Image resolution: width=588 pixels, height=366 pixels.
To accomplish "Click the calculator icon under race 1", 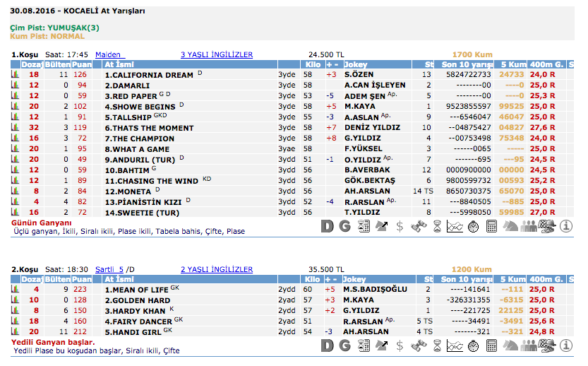I will tap(492, 226).
